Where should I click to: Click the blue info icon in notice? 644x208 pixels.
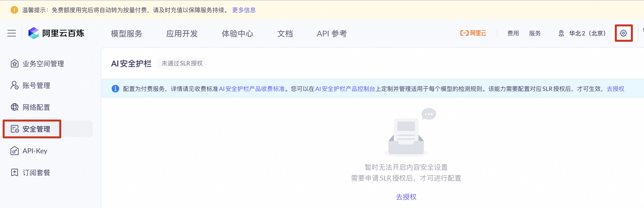tap(115, 88)
